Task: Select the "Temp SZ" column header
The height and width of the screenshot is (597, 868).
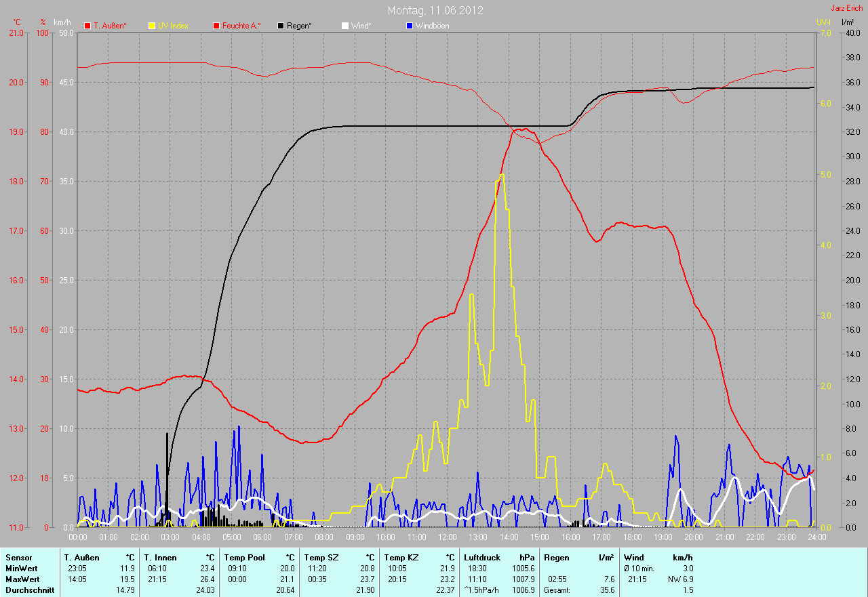Action: (x=321, y=557)
